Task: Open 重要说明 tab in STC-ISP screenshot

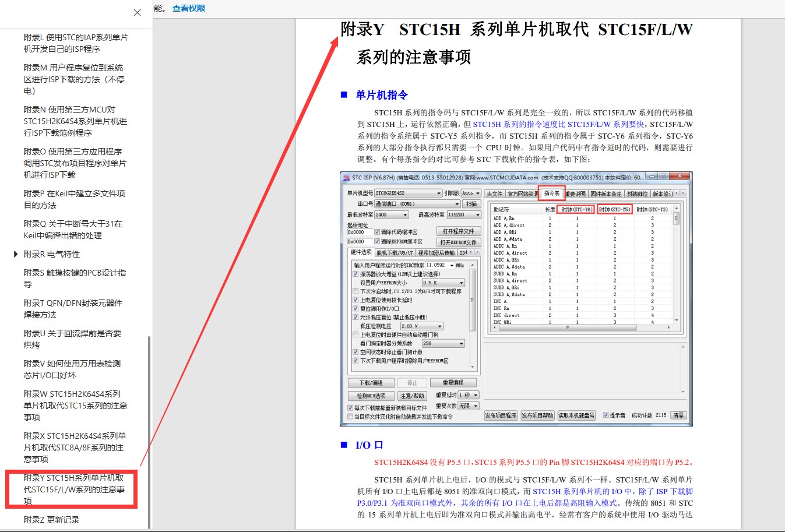Action: coord(575,194)
